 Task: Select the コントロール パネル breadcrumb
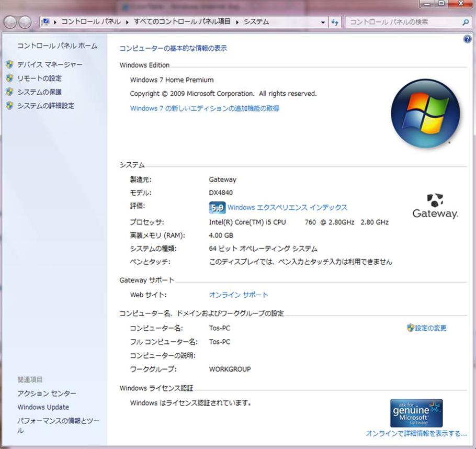click(91, 21)
